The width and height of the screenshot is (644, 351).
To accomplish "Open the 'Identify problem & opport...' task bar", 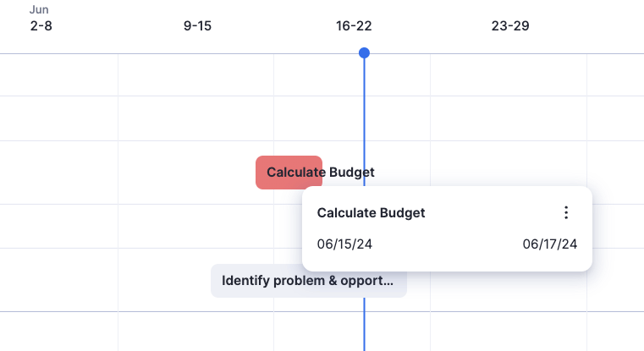I will [308, 281].
